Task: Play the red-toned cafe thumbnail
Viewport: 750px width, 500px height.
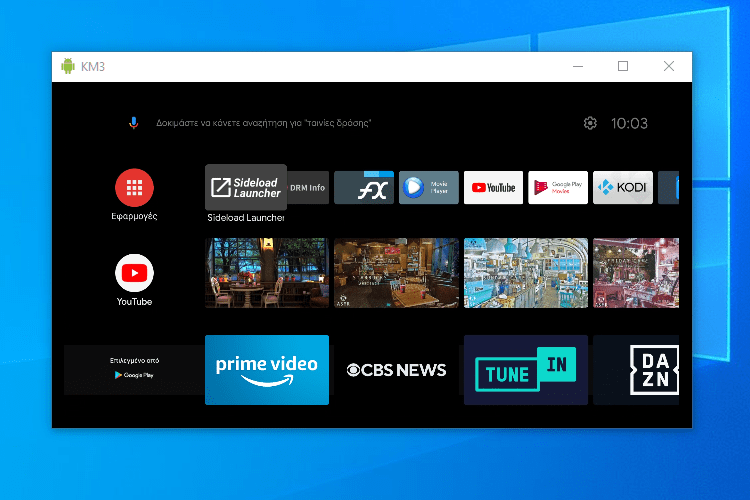Action: click(x=636, y=273)
